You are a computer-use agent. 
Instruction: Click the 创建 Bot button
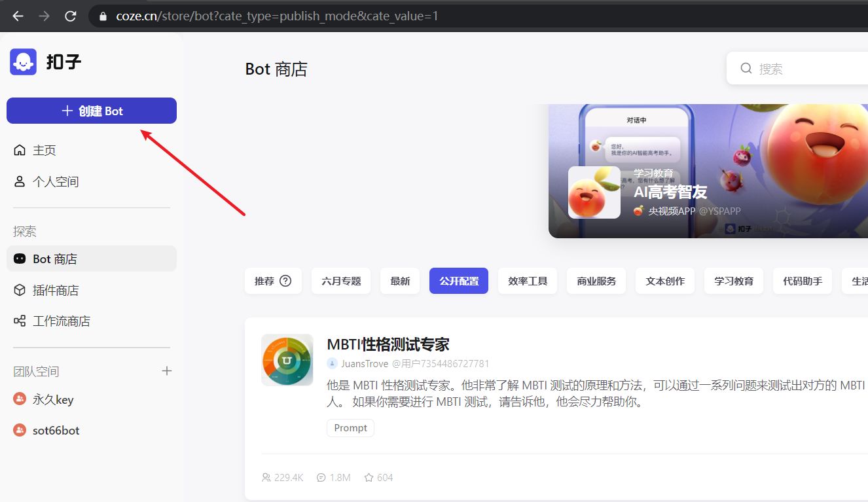click(92, 111)
